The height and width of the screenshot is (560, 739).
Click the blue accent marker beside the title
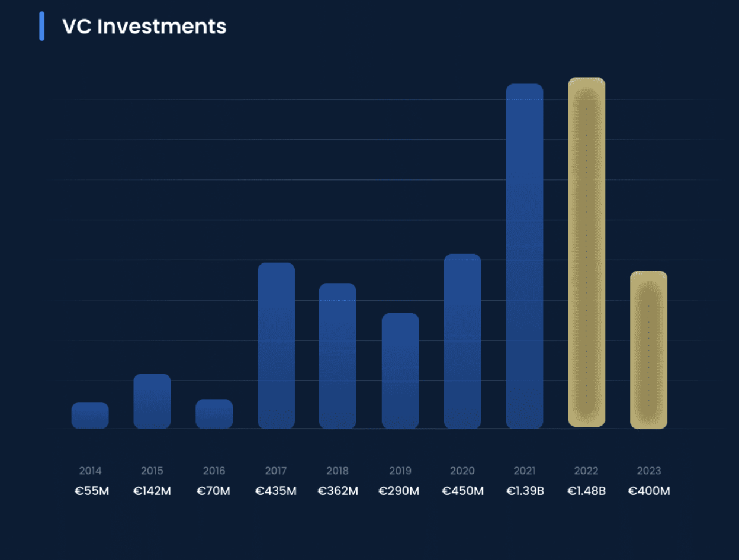42,26
